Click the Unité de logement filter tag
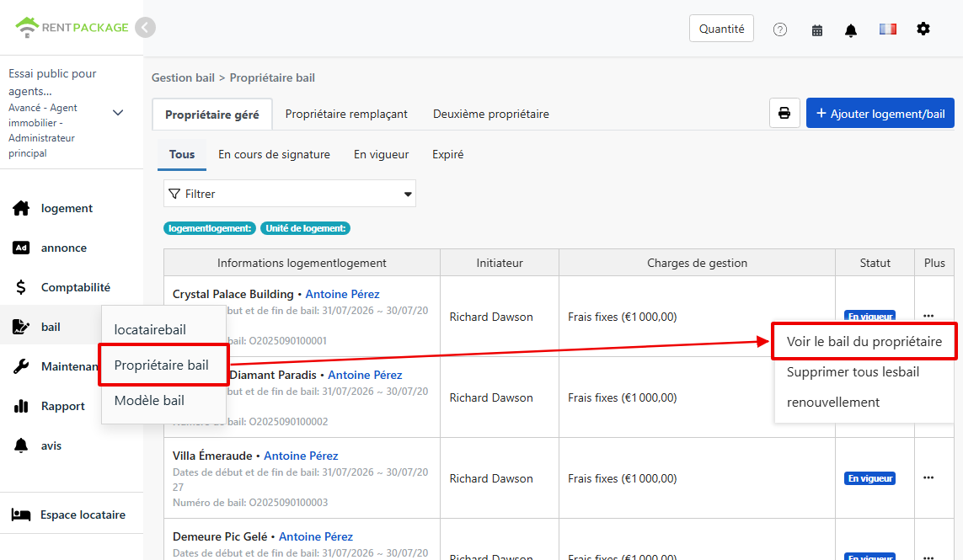The width and height of the screenshot is (963, 560). tap(305, 228)
